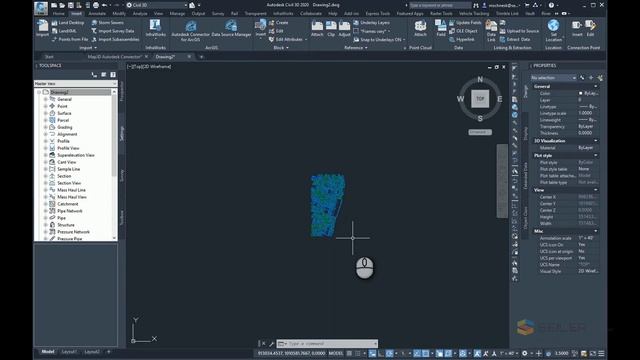The image size is (640, 360).
Task: Insert a Hyperlink
Action: click(x=462, y=40)
